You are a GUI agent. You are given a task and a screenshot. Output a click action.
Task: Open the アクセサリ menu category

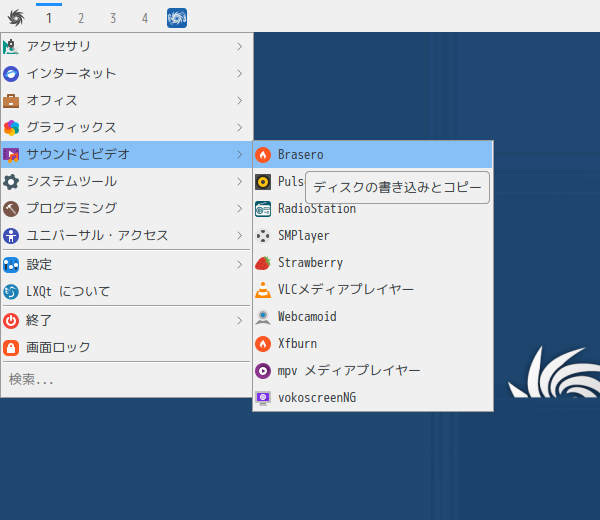127,47
